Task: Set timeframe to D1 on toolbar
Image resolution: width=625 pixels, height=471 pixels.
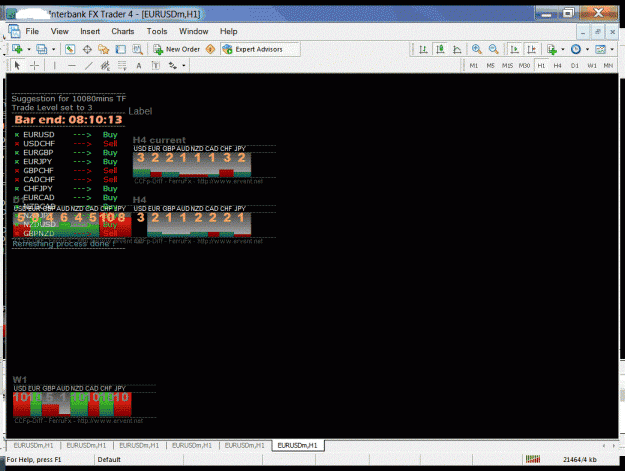Action: coord(574,66)
